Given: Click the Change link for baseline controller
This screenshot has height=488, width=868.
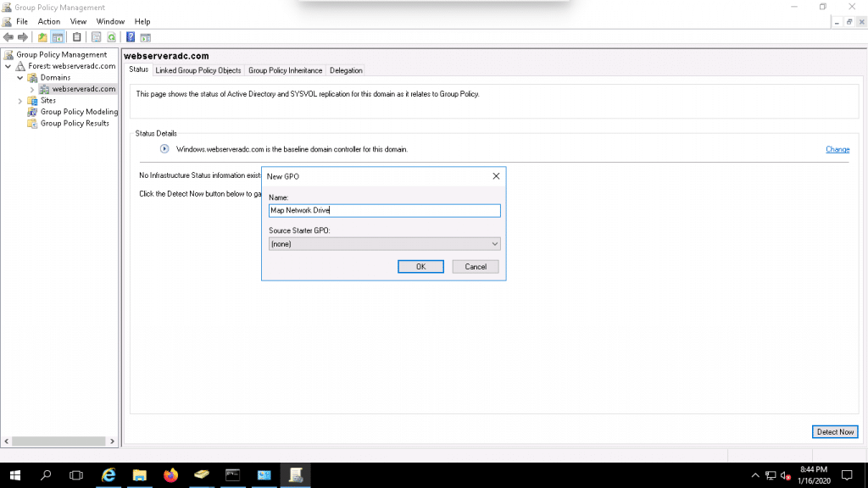Looking at the screenshot, I should pyautogui.click(x=837, y=149).
